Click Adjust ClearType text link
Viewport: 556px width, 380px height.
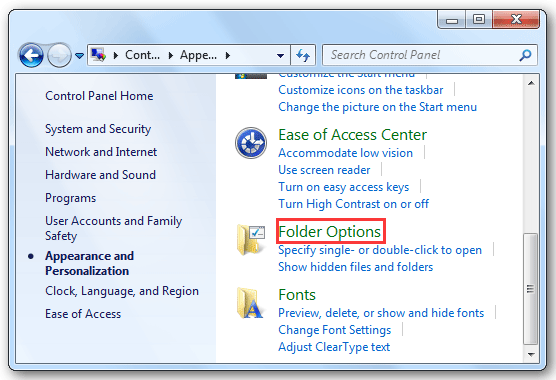tap(334, 347)
